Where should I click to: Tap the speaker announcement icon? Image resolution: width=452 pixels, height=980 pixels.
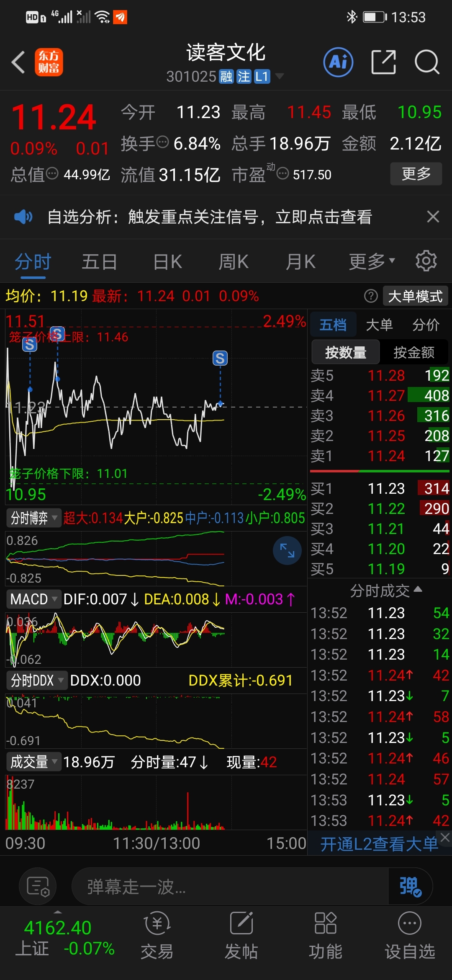click(23, 217)
